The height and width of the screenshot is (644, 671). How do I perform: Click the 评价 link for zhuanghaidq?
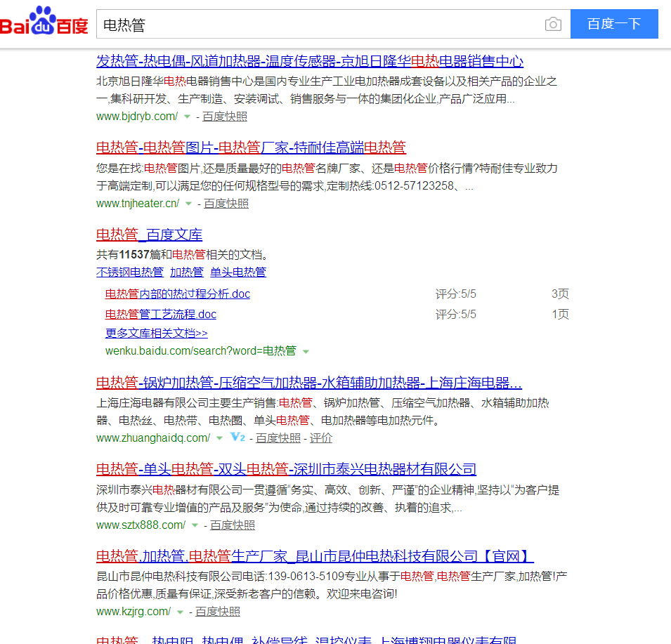tap(321, 438)
